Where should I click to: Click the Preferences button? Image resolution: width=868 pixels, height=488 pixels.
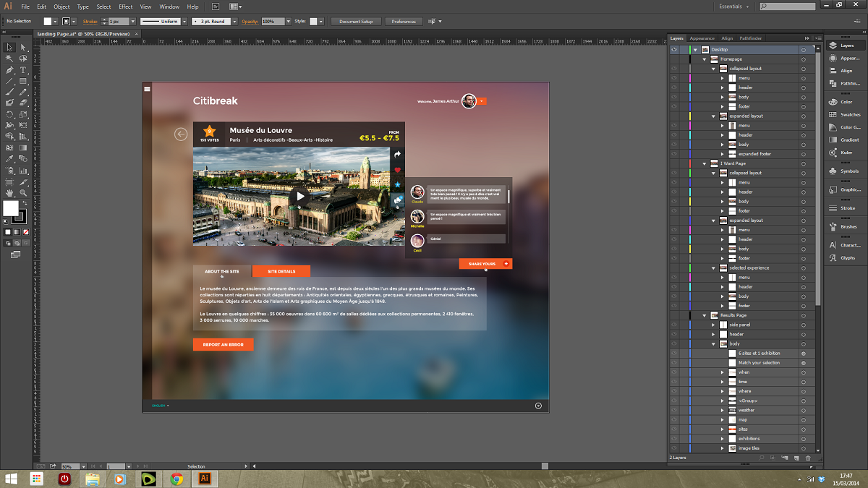tap(404, 21)
